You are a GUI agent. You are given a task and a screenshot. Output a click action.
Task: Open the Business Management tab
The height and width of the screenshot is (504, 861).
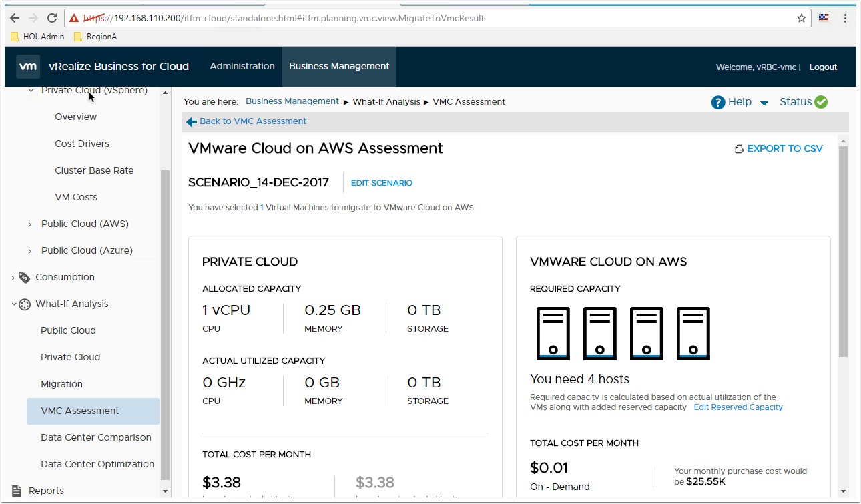point(339,66)
